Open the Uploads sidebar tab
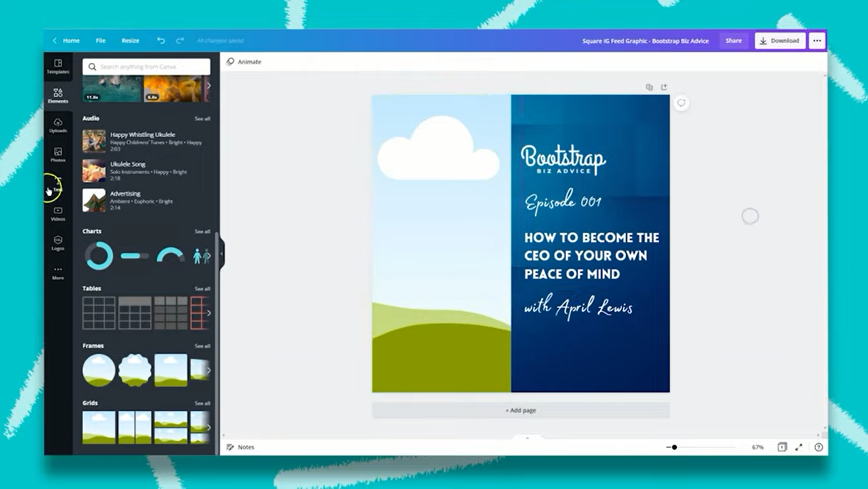Viewport: 868px width, 489px height. coord(58,125)
